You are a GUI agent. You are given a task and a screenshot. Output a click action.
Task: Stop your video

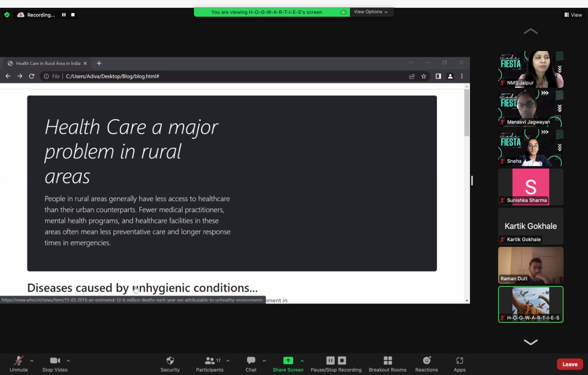click(x=55, y=364)
